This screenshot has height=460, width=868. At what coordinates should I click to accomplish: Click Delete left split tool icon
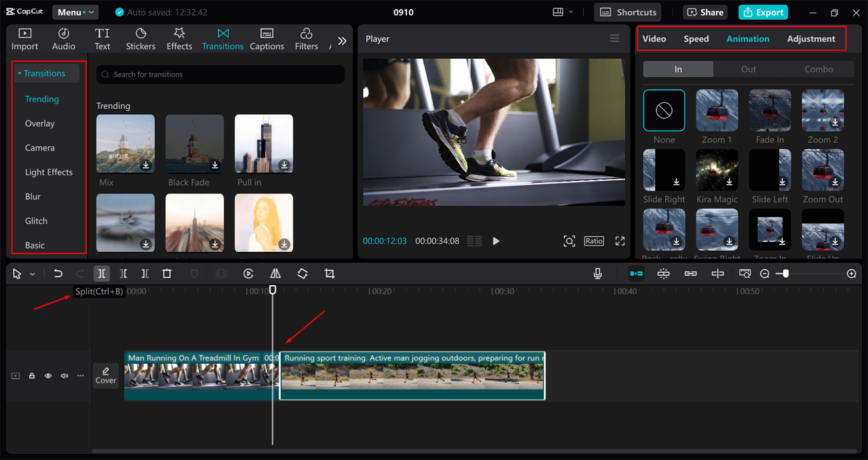(x=123, y=274)
